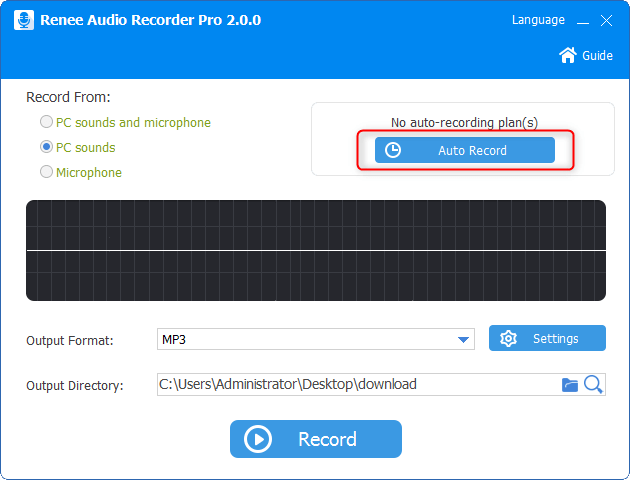630x480 pixels.
Task: Open the Language menu
Action: tap(538, 20)
